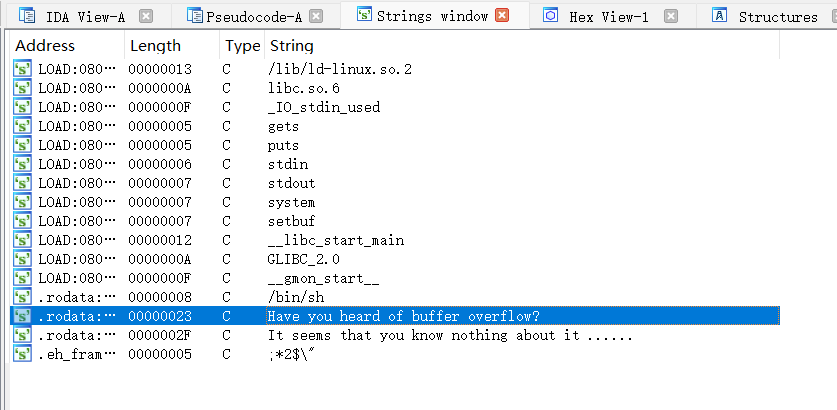This screenshot has height=410, width=837.
Task: Click string icon beside libc.so.6 row
Action: (x=22, y=88)
